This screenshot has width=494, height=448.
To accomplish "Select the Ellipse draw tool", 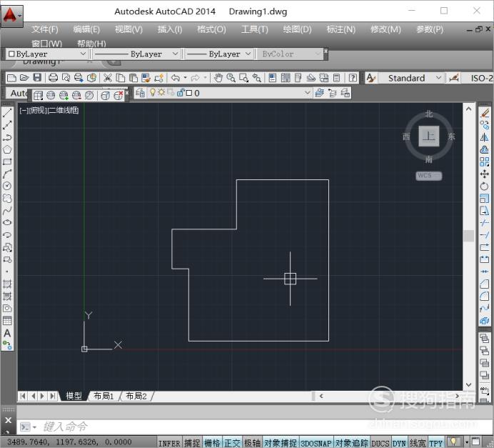I will [7, 223].
